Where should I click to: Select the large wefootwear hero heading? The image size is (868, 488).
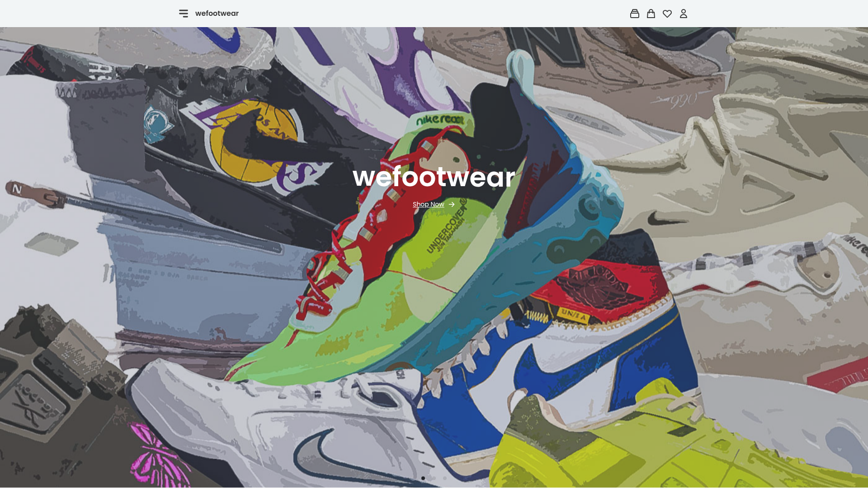434,177
